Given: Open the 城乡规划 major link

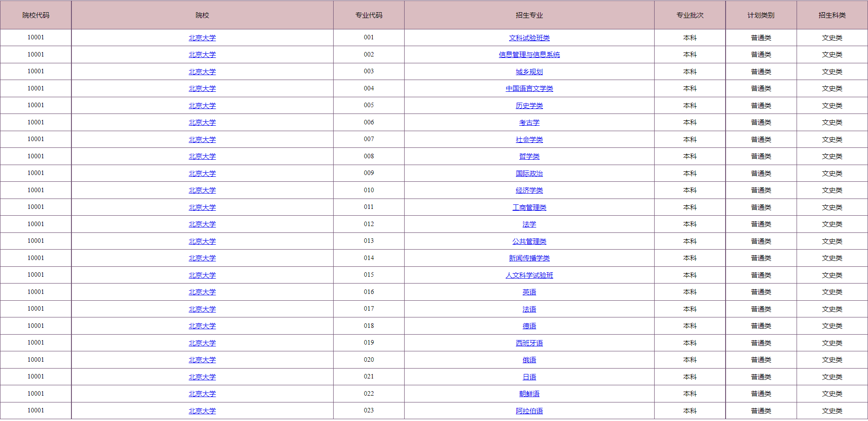Looking at the screenshot, I should [x=529, y=72].
